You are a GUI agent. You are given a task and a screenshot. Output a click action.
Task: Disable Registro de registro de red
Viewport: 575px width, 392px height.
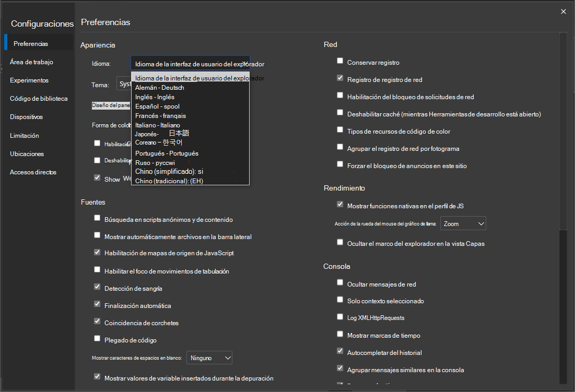point(340,78)
